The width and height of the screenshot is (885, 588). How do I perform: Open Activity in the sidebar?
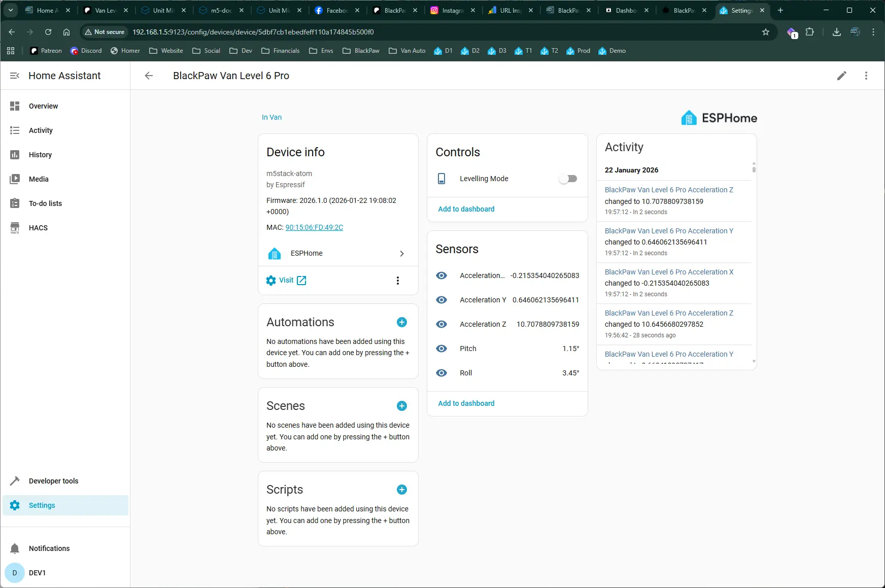[65, 130]
